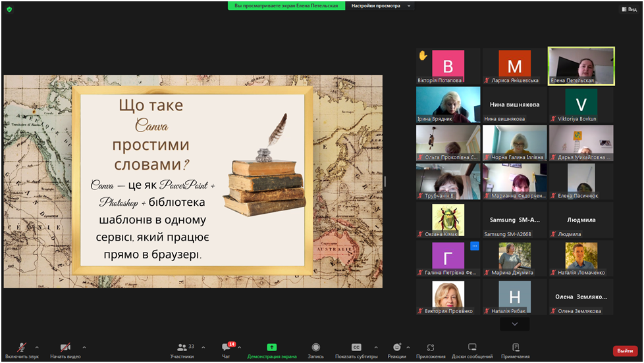644x363 pixels.
Task: Open the Реакции reactions menu
Action: (x=397, y=350)
